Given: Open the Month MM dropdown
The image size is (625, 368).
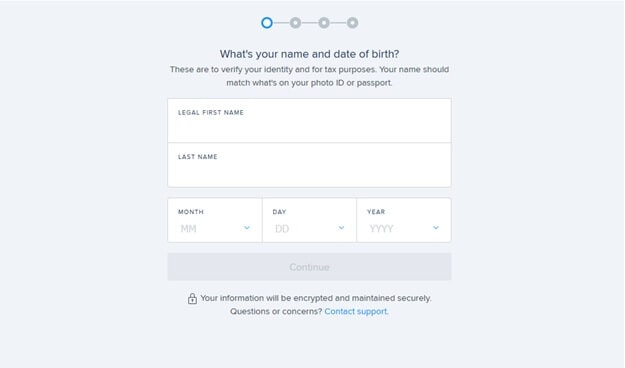Looking at the screenshot, I should coord(215,220).
